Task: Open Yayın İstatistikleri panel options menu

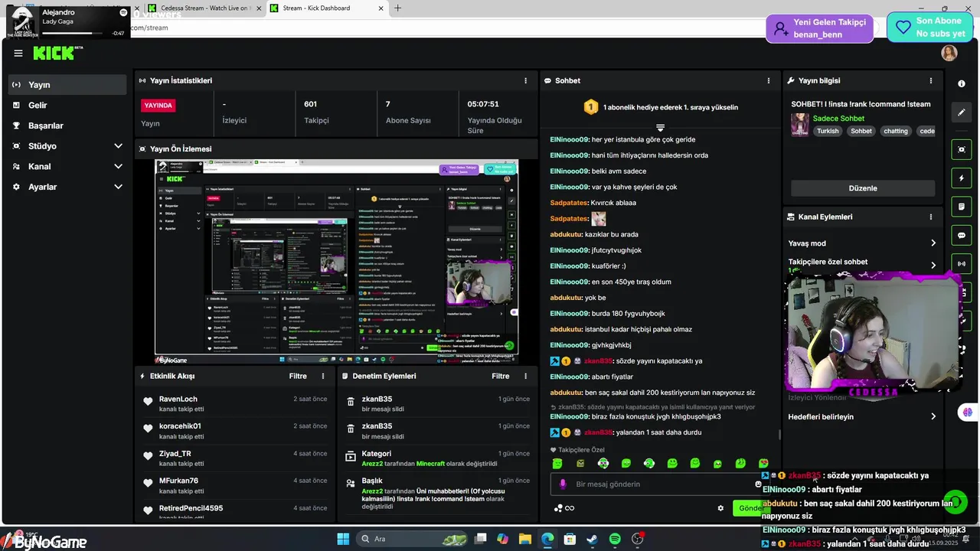Action: 525,80
